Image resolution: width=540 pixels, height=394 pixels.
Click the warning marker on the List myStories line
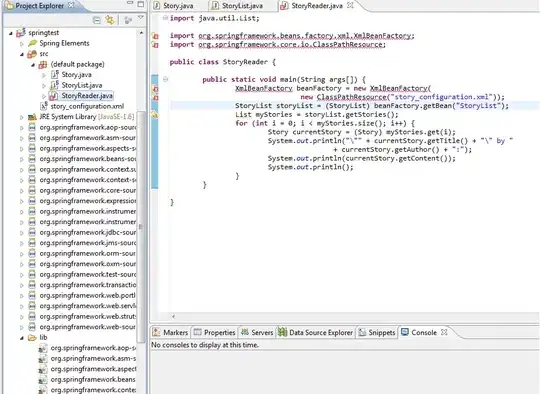pos(155,115)
